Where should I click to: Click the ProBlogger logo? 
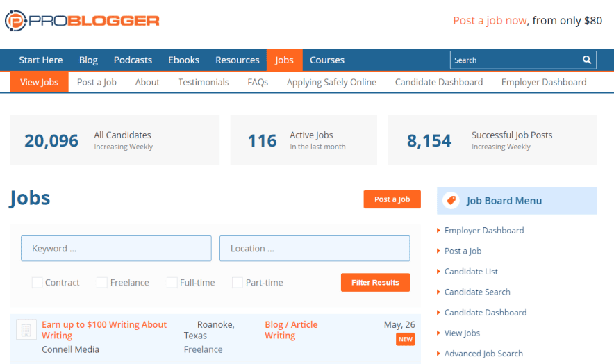pos(82,20)
